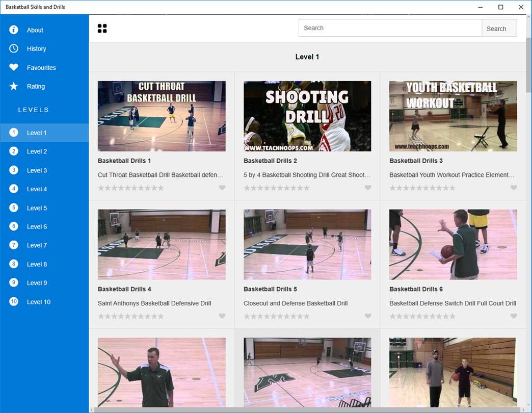Click Basketball Drills 1 title
The width and height of the screenshot is (532, 413).
[124, 161]
